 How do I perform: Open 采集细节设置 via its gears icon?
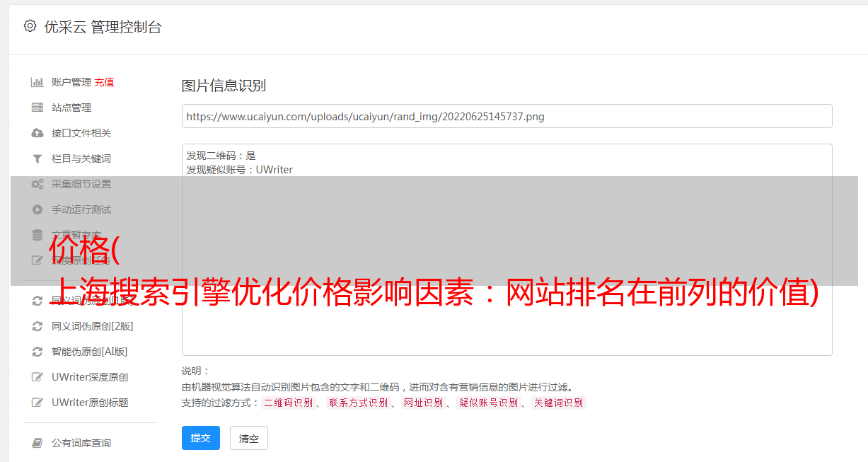pyautogui.click(x=37, y=184)
